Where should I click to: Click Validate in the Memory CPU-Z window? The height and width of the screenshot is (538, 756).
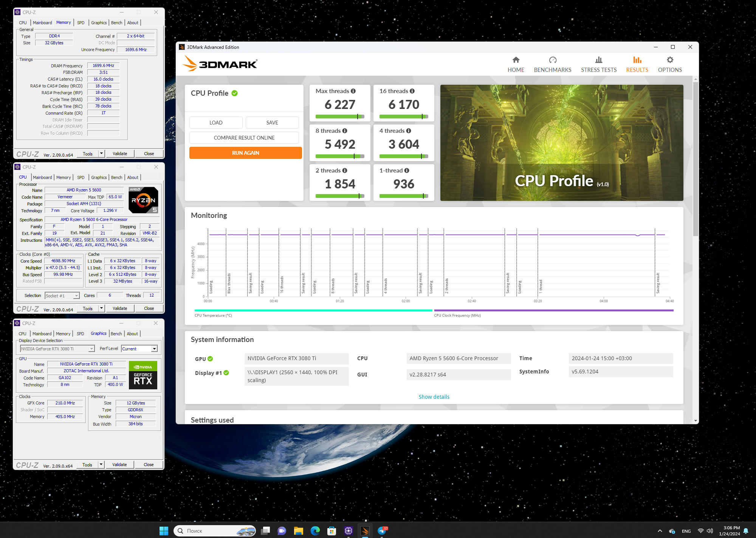[x=120, y=154]
